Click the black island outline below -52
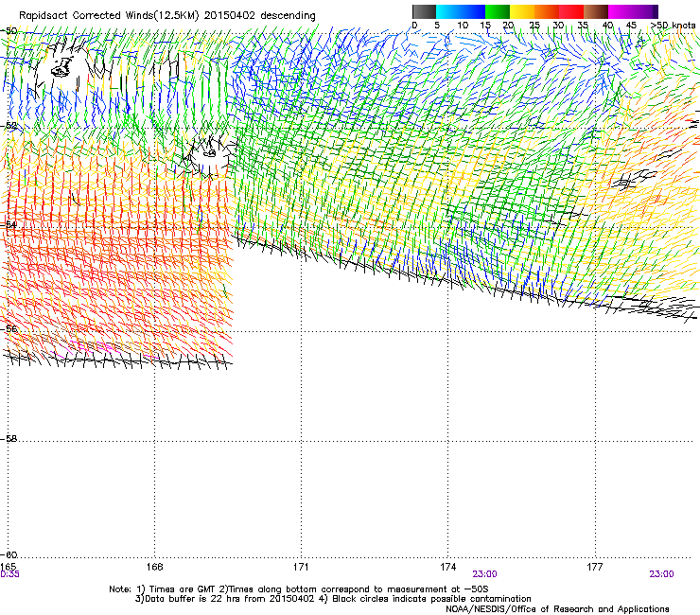 [208, 153]
